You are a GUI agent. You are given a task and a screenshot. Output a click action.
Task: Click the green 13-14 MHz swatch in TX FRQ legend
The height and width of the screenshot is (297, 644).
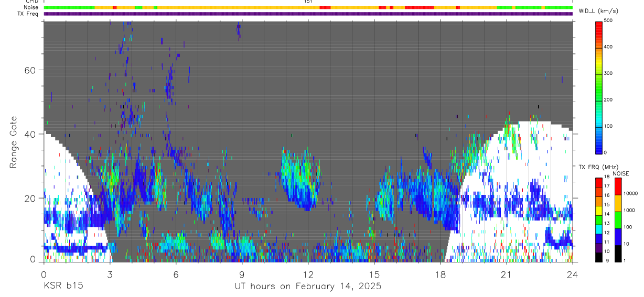coord(599,219)
